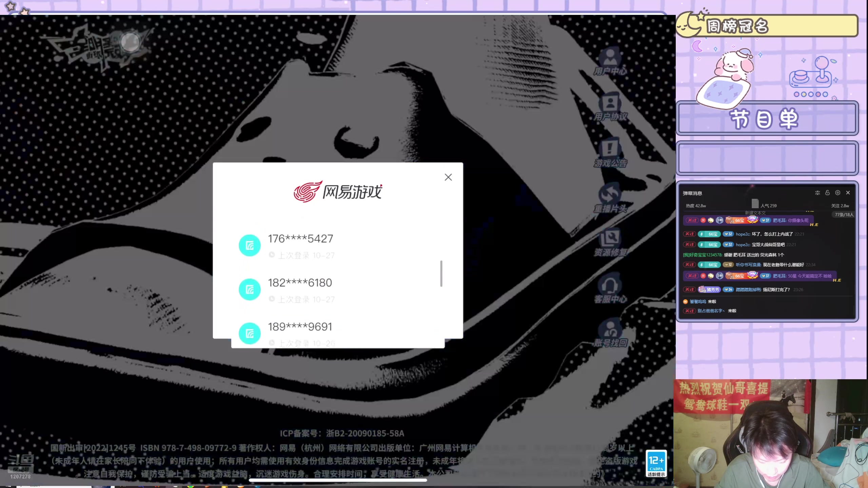
Task: Click level 34 badge beside 踏踏踏跑掉咧
Action: tap(728, 290)
